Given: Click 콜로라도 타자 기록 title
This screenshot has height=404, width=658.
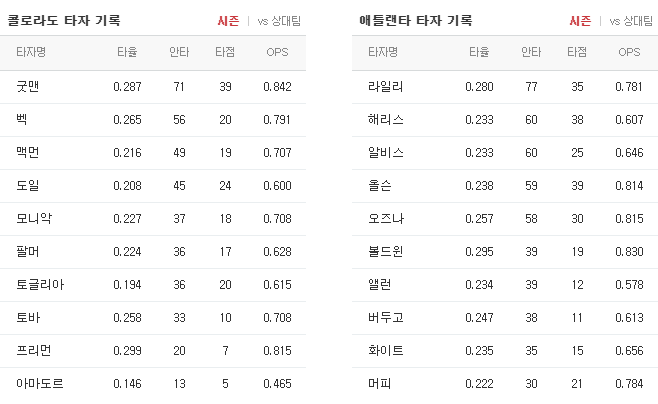Looking at the screenshot, I should coord(64,21).
